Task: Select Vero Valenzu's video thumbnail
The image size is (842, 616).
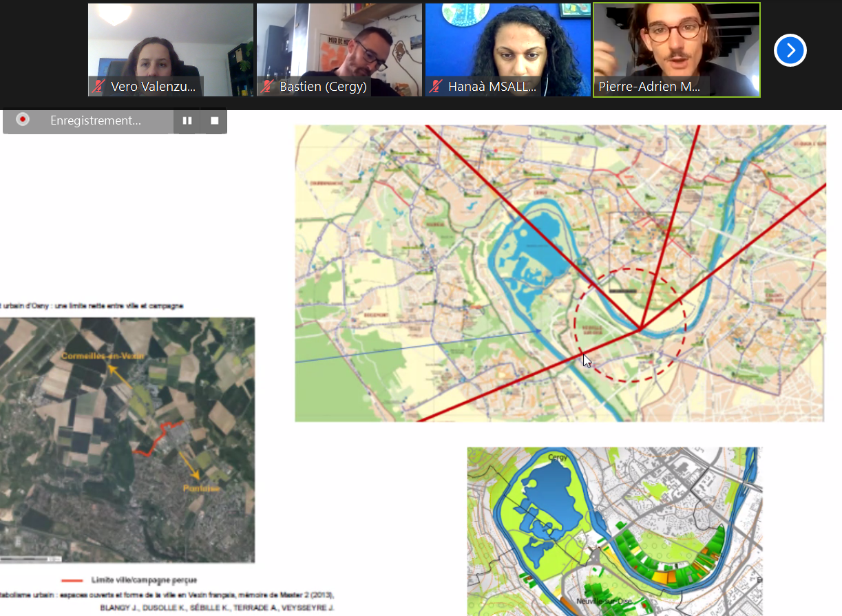Action: click(x=171, y=50)
